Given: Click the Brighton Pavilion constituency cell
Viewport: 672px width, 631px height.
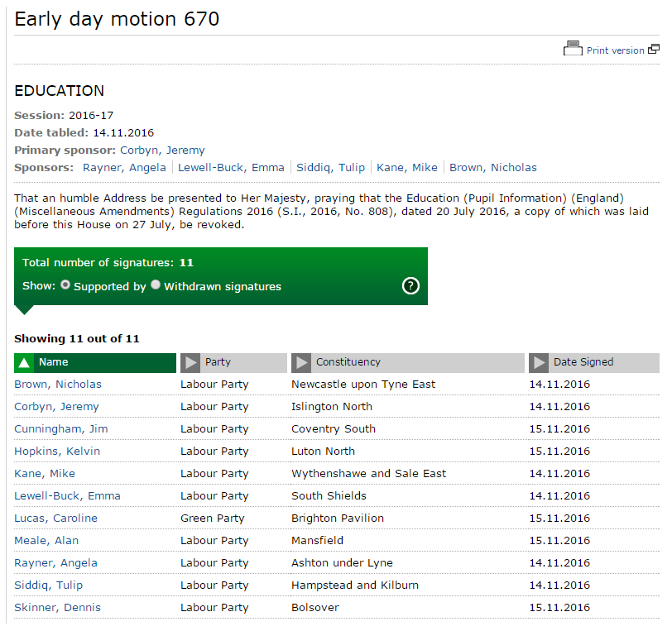Looking at the screenshot, I should pyautogui.click(x=338, y=518).
